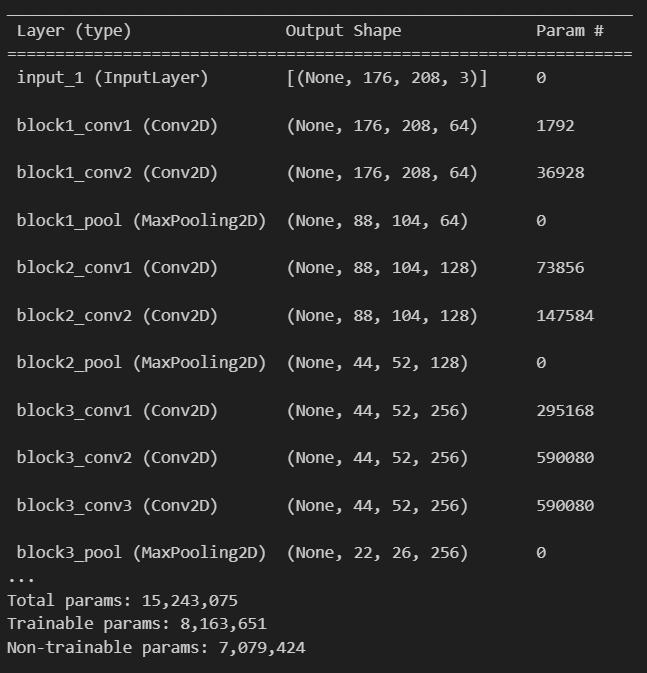Screen dimensions: 647x673
Task: Click the input shape [(None, 176, 208, 3)]
Action: 387,78
